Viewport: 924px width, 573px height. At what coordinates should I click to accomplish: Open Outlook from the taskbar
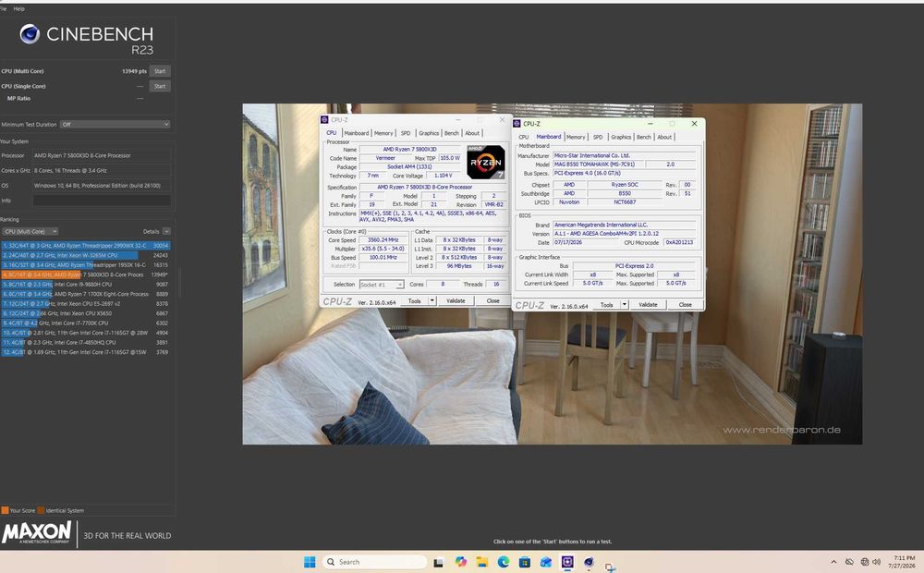click(x=546, y=562)
